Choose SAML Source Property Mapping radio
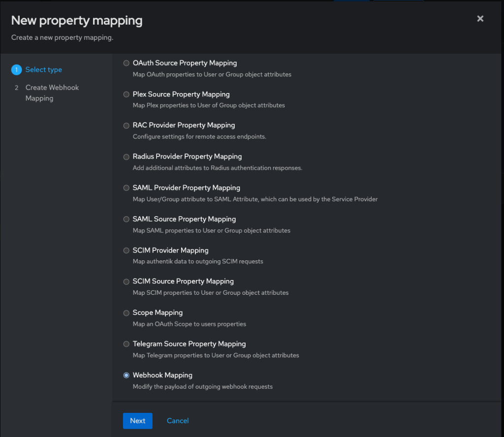The height and width of the screenshot is (437, 504). [126, 219]
